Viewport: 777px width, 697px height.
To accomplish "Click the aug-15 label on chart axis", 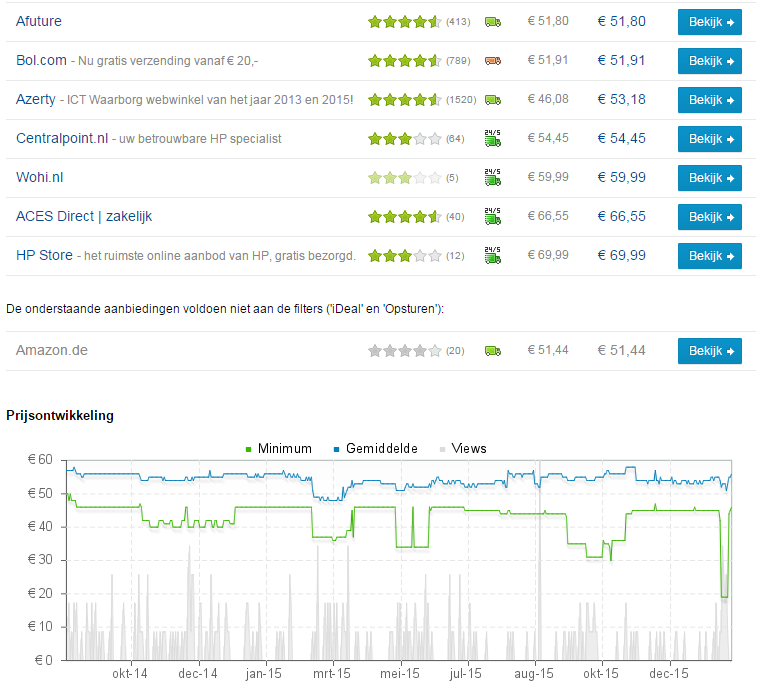I will [534, 674].
